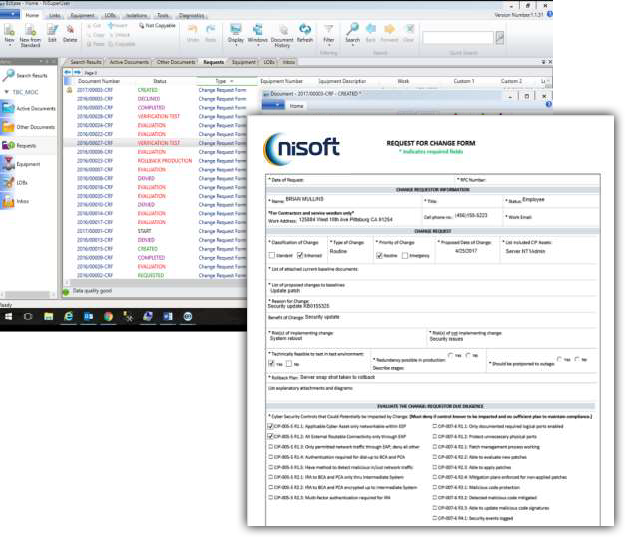Check No for technically feasible to test
This screenshot has height=553, width=636.
click(x=289, y=364)
